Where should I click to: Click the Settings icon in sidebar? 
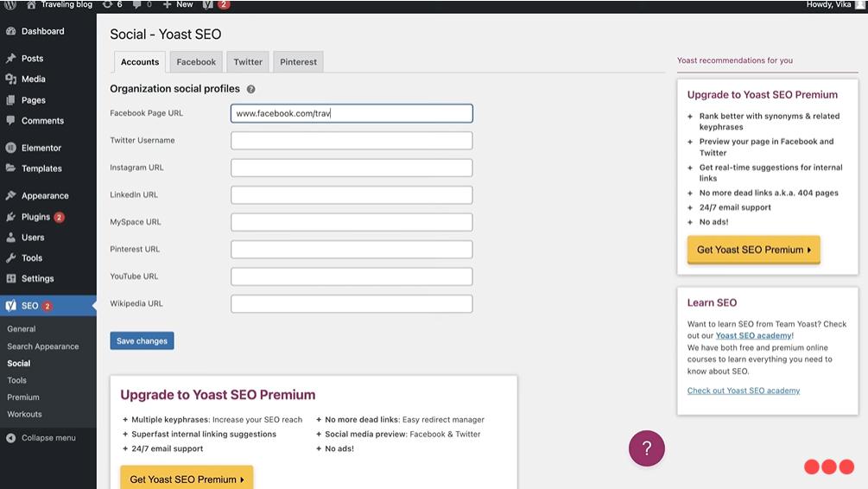(11, 278)
